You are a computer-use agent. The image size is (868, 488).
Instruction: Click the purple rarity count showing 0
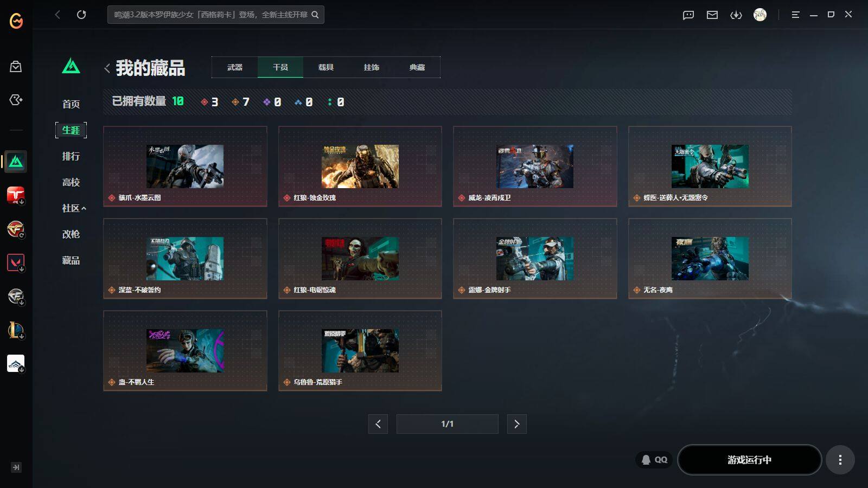coord(272,102)
